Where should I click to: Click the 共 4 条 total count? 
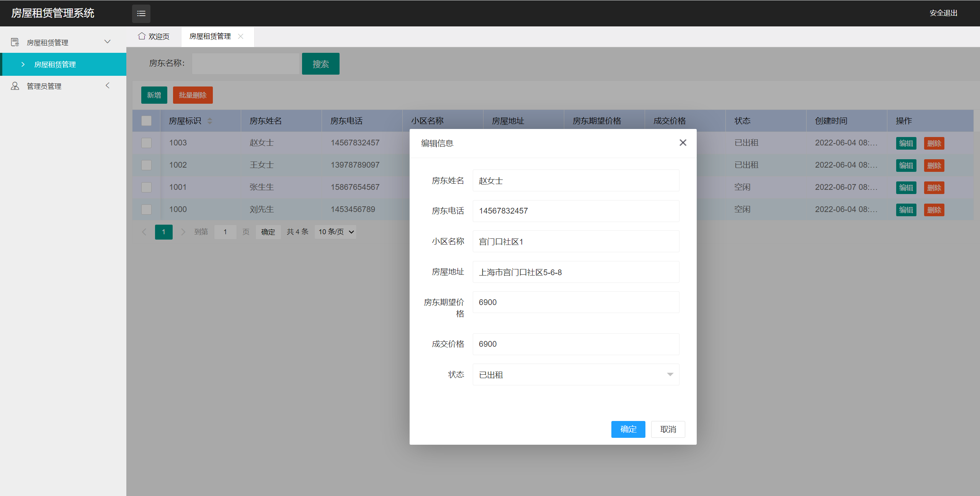tap(297, 232)
